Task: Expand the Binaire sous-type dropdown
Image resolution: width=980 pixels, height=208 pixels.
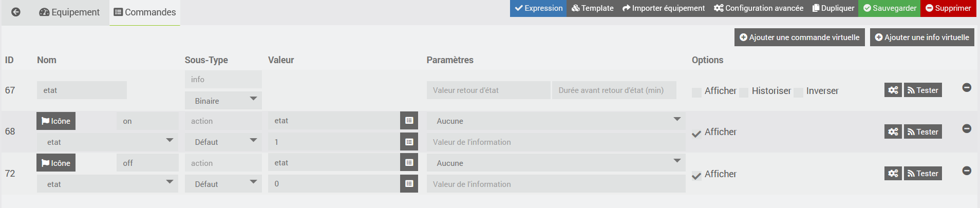Action: tap(223, 101)
